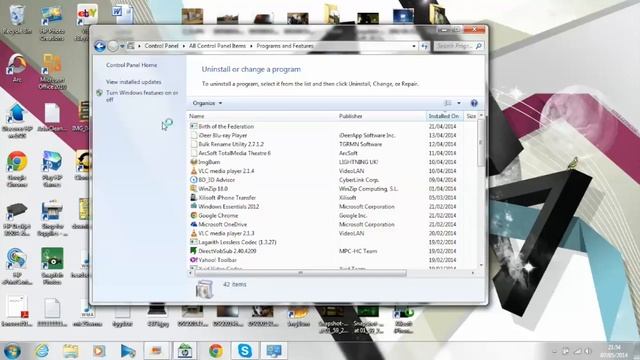Screen dimensions: 640x360
Task: Click the horizontal scrollbar of program list
Action: point(300,273)
